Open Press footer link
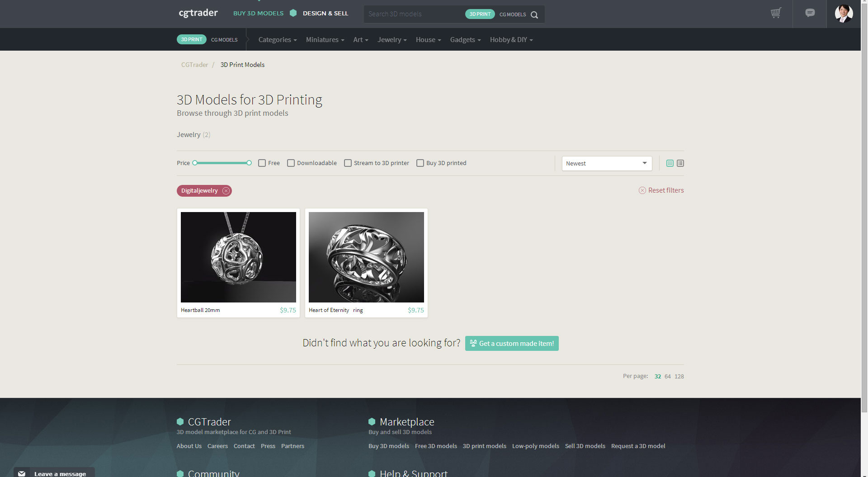Screen dimensions: 868x477 pyautogui.click(x=268, y=446)
